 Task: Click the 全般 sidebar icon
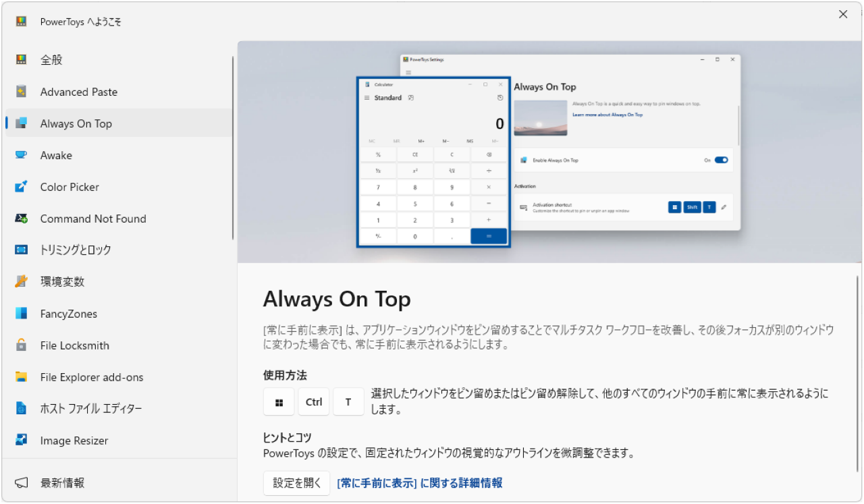point(22,59)
